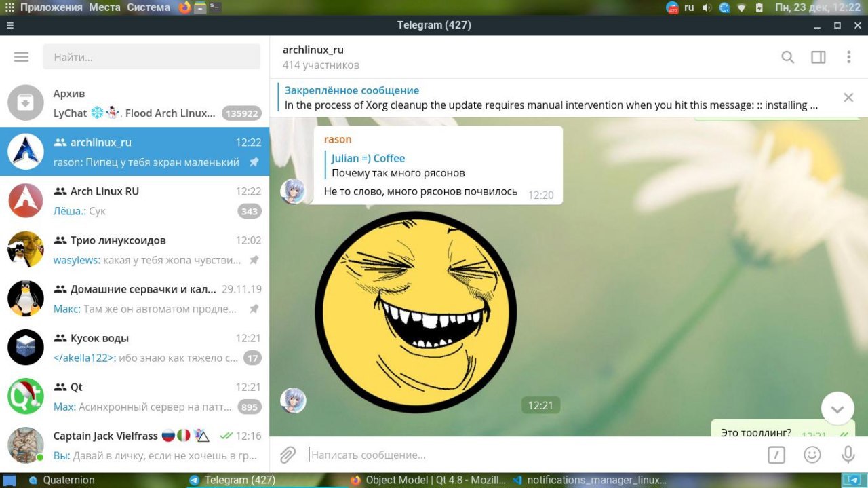Click the 895 unread badge on Qt
The width and height of the screenshot is (868, 488).
(250, 407)
